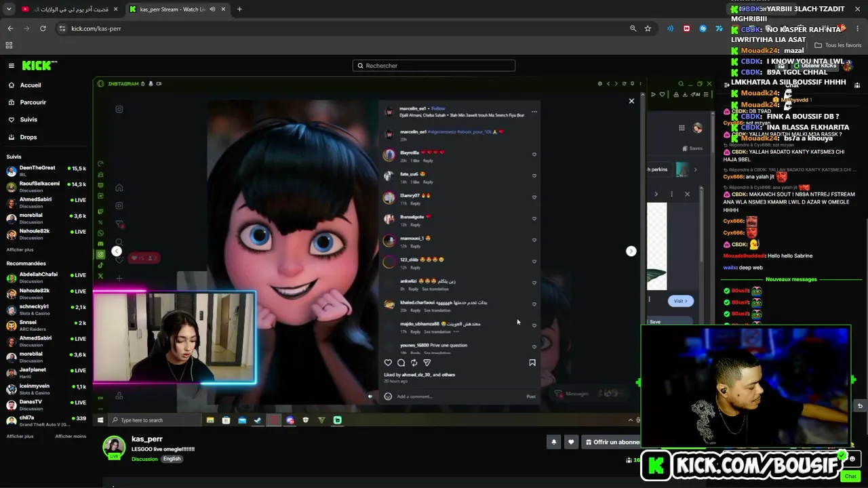Click the Rechercher search field
Viewport: 868px width, 488px height.
434,66
